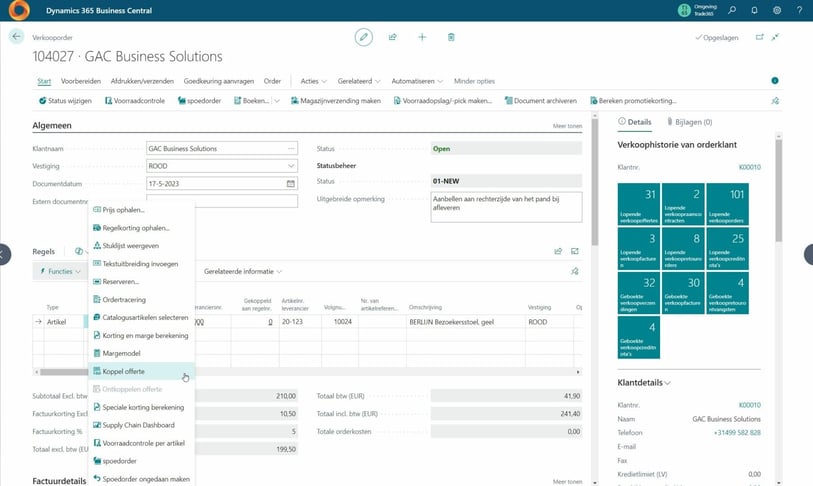813x486 pixels.
Task: Click Status wijzigen action
Action: pyautogui.click(x=65, y=101)
